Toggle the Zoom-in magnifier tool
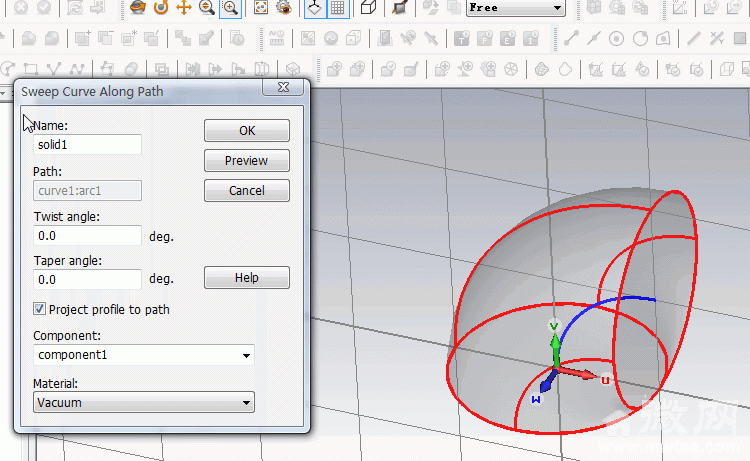The image size is (750, 461). 231,7
